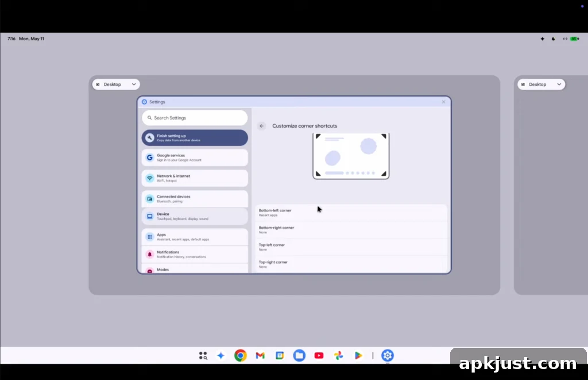
Task: Click the wrench icon on Finish setting up
Action: pyautogui.click(x=150, y=138)
